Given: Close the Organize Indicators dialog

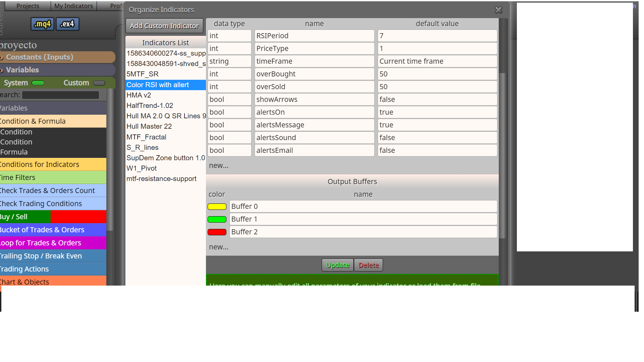Looking at the screenshot, I should 498,10.
